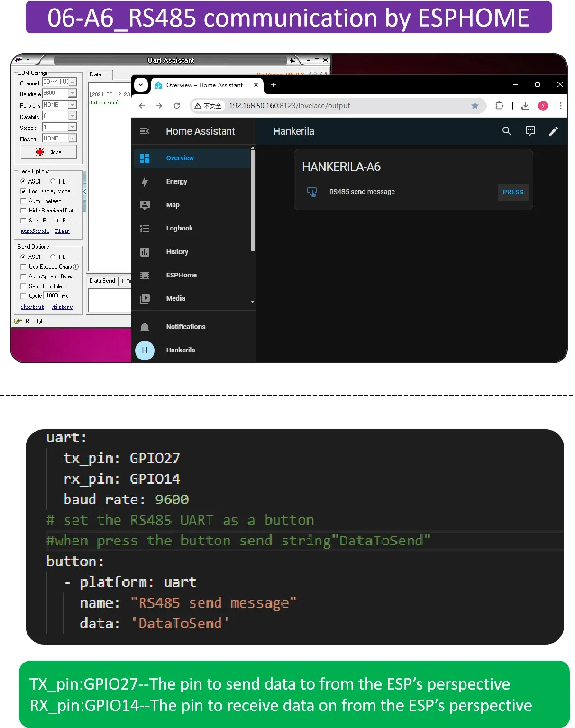Viewport: 575px width, 728px height.
Task: Expand the Paritybits dropdown
Action: click(x=72, y=105)
